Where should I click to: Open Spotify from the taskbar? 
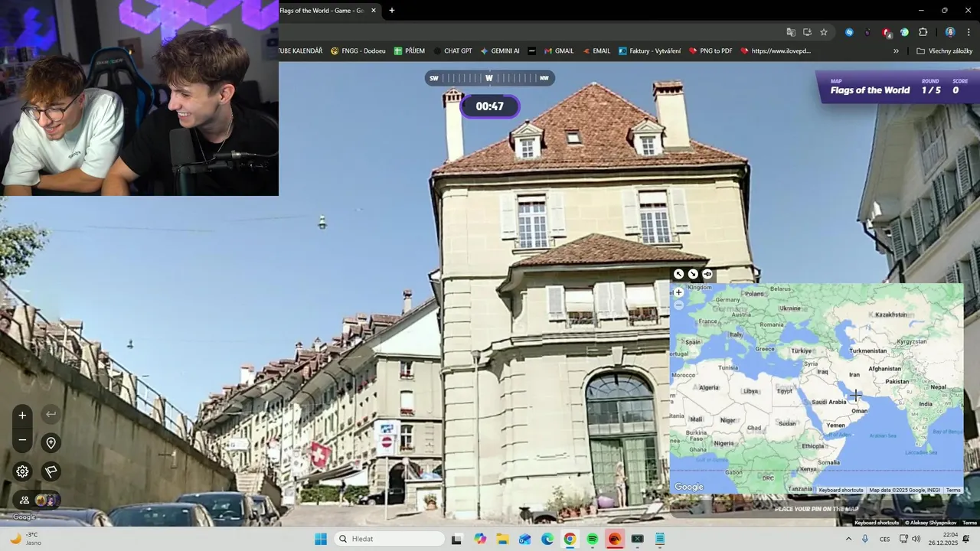coord(592,539)
